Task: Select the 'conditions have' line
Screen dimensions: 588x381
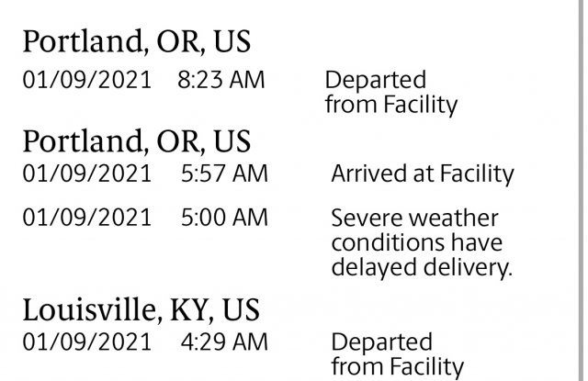Action: tap(416, 243)
